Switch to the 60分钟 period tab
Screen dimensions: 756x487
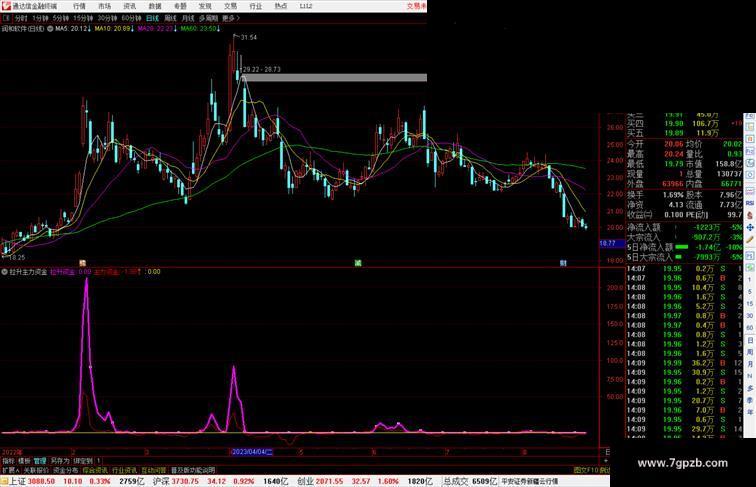point(131,18)
